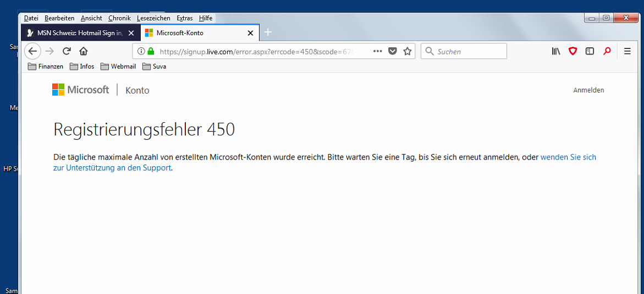
Task: Go back using the back arrow button
Action: click(x=32, y=51)
